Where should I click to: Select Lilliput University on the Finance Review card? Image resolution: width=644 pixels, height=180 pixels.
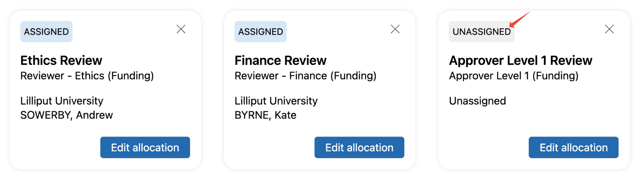[x=276, y=101]
